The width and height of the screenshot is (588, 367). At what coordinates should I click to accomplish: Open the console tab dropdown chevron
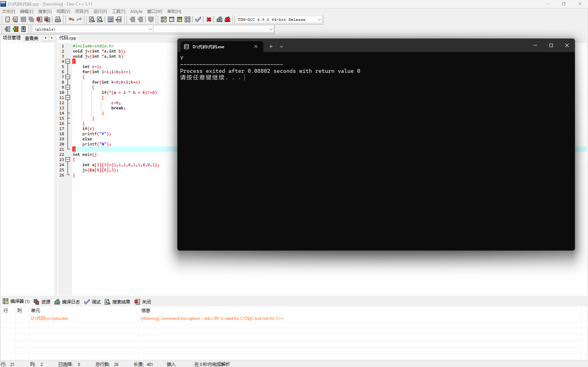click(x=281, y=47)
